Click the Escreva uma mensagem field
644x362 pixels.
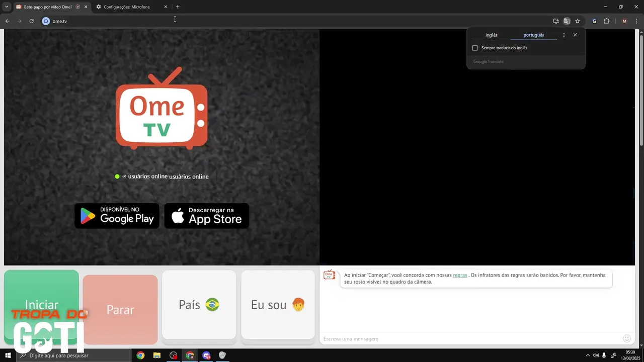(x=471, y=338)
